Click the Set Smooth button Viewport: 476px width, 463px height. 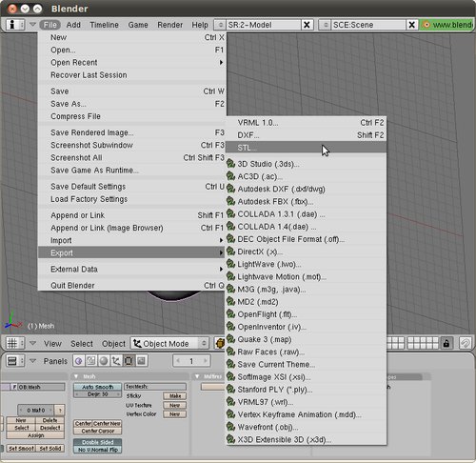pyautogui.click(x=21, y=449)
